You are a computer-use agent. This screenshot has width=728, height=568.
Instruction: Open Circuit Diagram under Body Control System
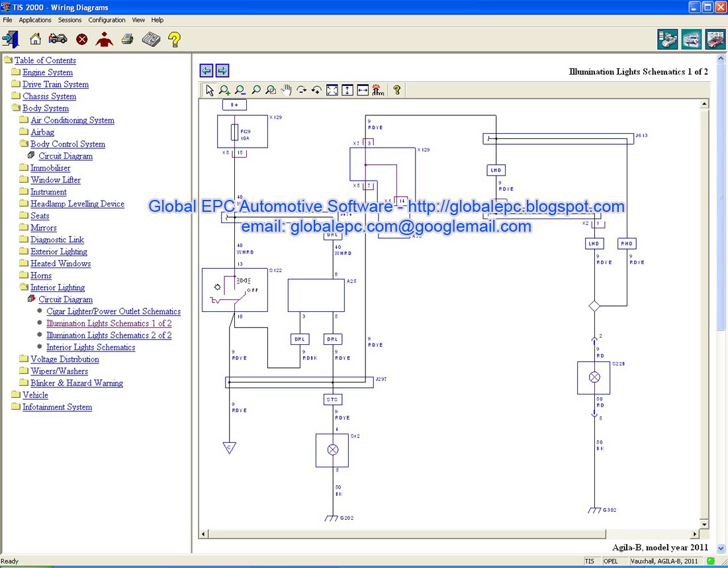point(66,156)
